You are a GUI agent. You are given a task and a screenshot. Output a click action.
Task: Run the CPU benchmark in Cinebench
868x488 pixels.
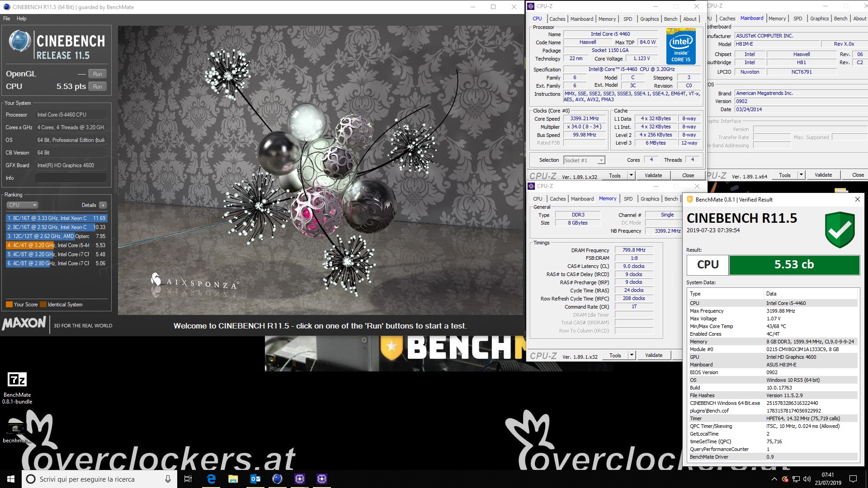[x=98, y=87]
